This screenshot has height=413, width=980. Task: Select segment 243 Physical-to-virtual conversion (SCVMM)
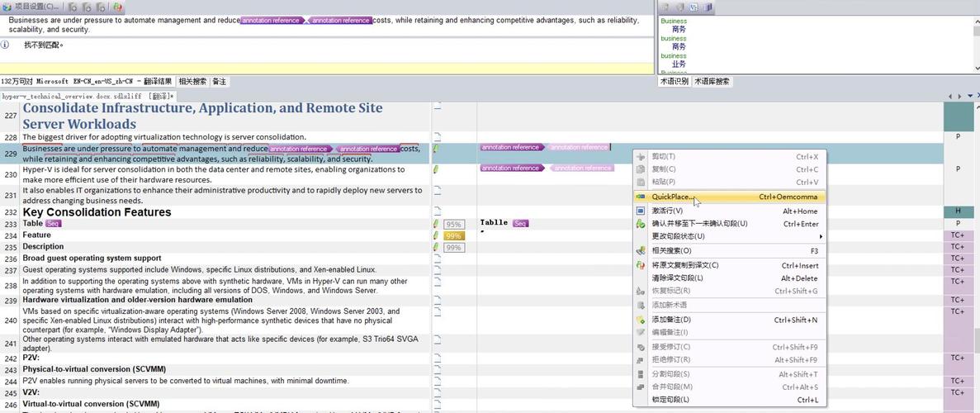coord(94,369)
